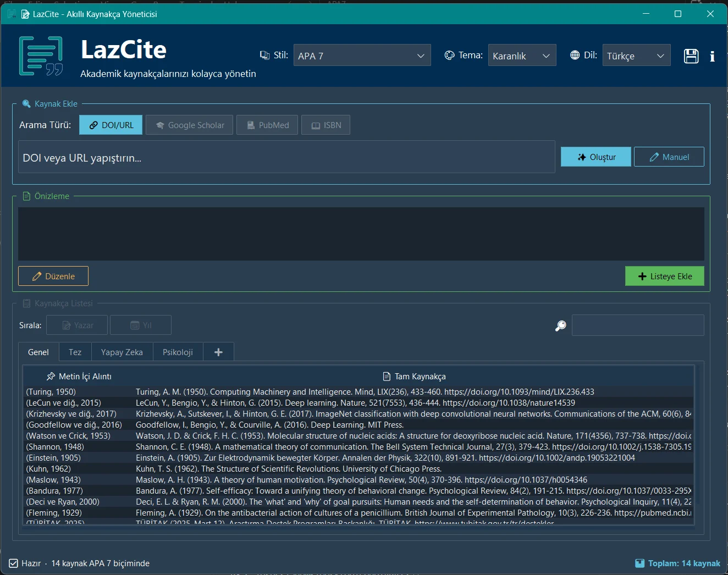Viewport: 728px width, 575px height.
Task: Sort list by Yıl
Action: click(x=141, y=325)
